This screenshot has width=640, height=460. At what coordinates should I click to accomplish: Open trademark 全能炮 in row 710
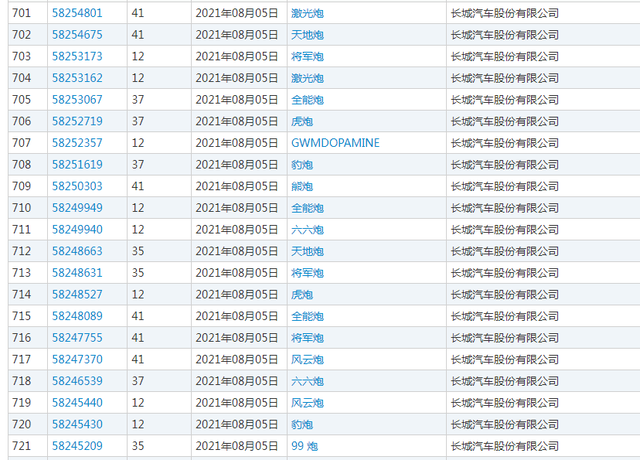[x=307, y=208]
